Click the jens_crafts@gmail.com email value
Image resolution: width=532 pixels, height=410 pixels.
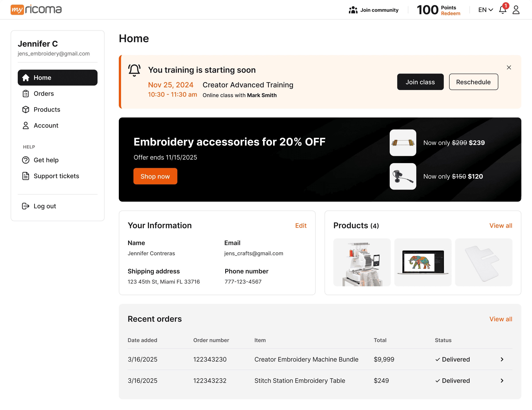(x=254, y=253)
